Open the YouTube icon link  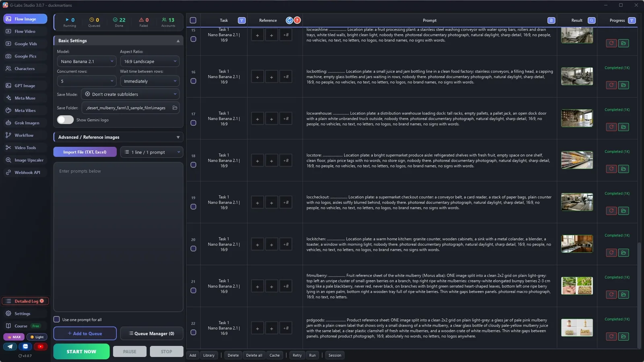(x=40, y=346)
